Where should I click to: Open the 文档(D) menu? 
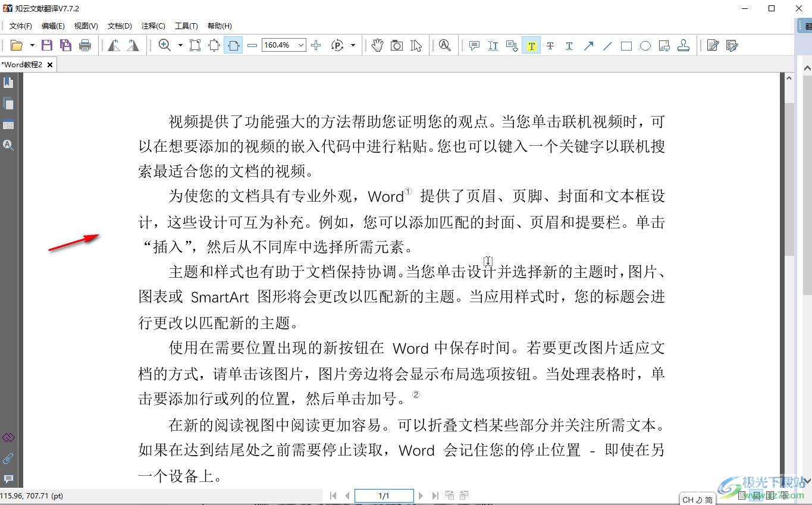pos(120,26)
